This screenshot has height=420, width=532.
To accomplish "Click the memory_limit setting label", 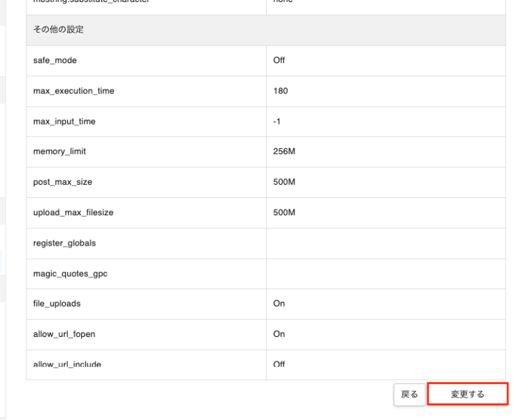I will (60, 152).
